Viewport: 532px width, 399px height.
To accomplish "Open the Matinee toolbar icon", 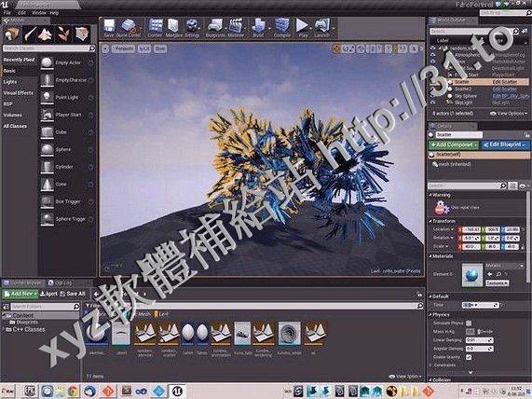I will (x=236, y=26).
